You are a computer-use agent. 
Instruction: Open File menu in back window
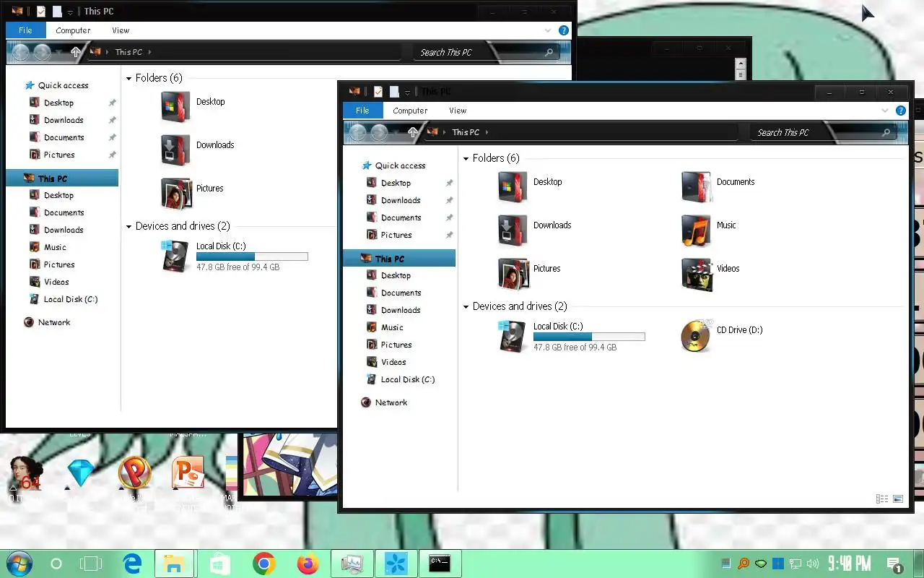[25, 30]
